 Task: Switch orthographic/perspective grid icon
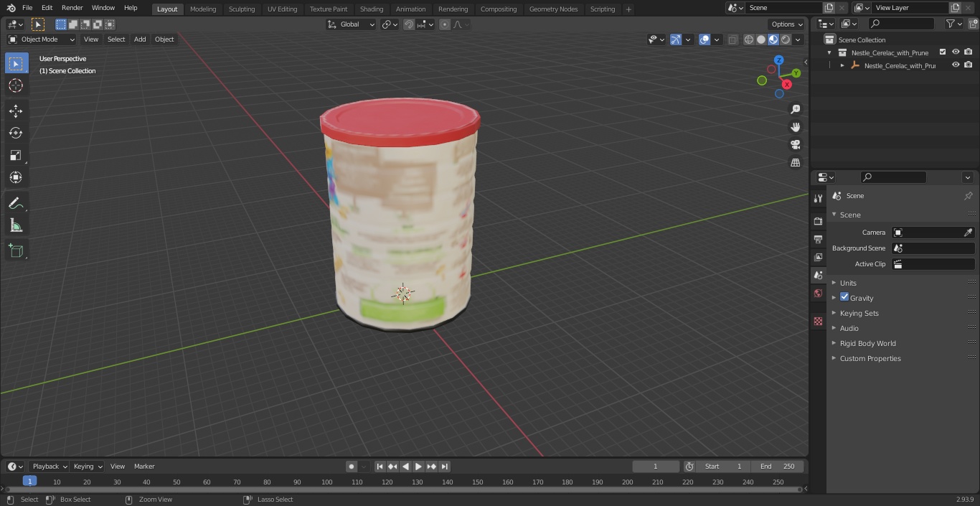pyautogui.click(x=795, y=163)
